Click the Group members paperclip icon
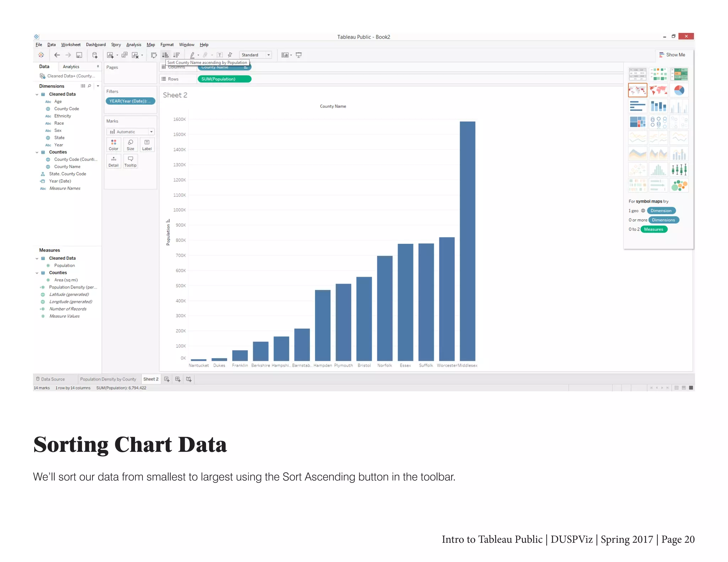Screen dimensions: 728x562 [205, 55]
